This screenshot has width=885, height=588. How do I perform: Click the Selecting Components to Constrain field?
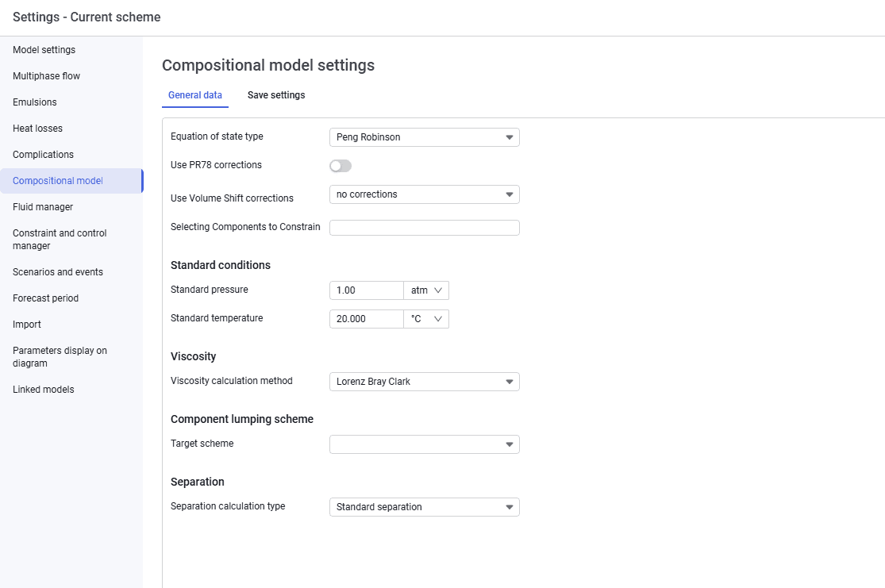click(424, 228)
